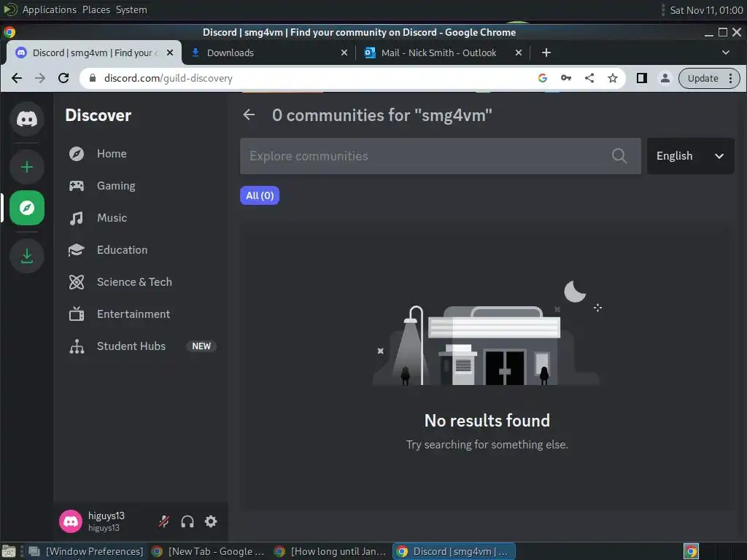Toggle the headphones deafen icon
Viewport: 747px width, 560px height.
pyautogui.click(x=187, y=521)
